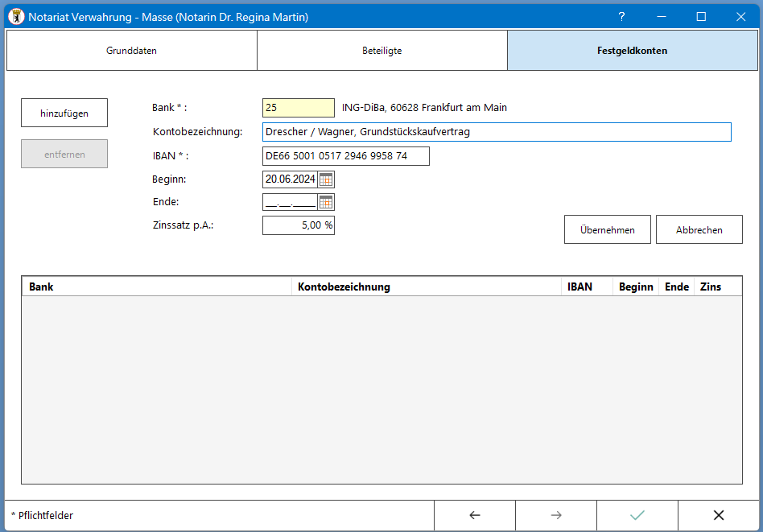
Task: Select the Festgeldkonten tab
Action: click(x=632, y=51)
